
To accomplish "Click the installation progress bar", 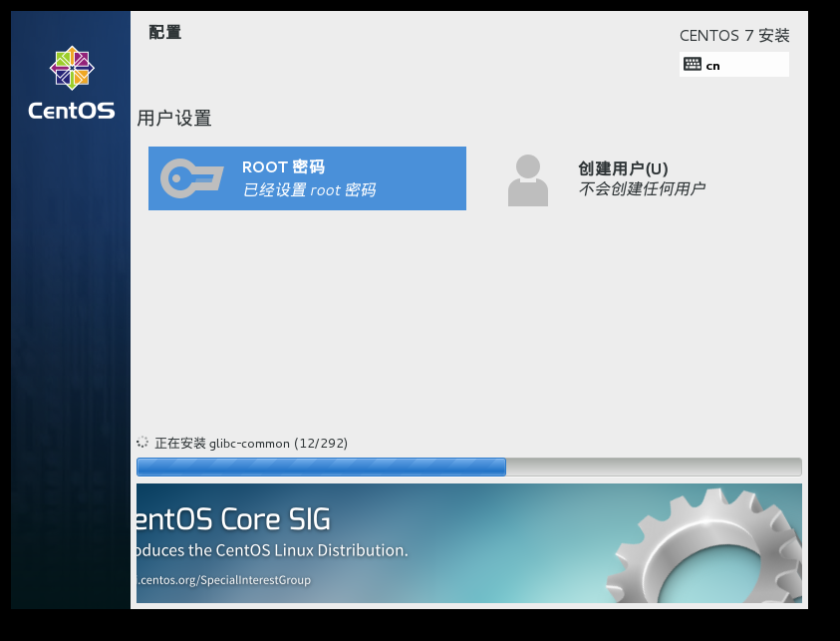I will coord(468,467).
